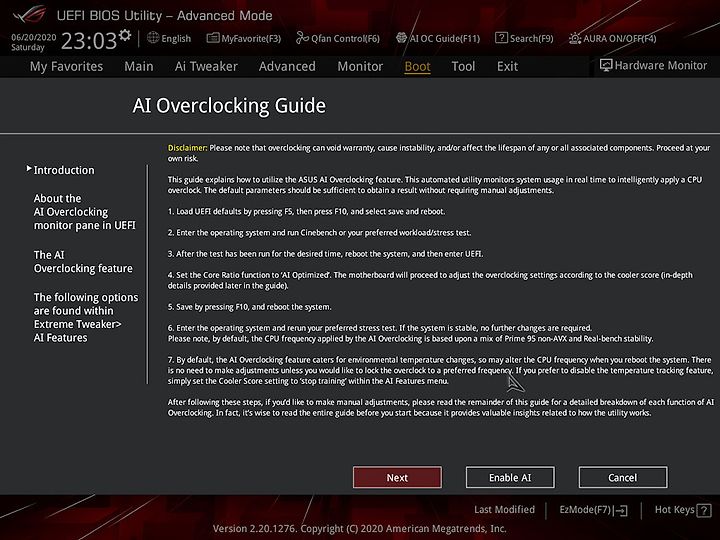Open the time settings gear icon
Screen dimensions: 720x540
tap(125, 35)
